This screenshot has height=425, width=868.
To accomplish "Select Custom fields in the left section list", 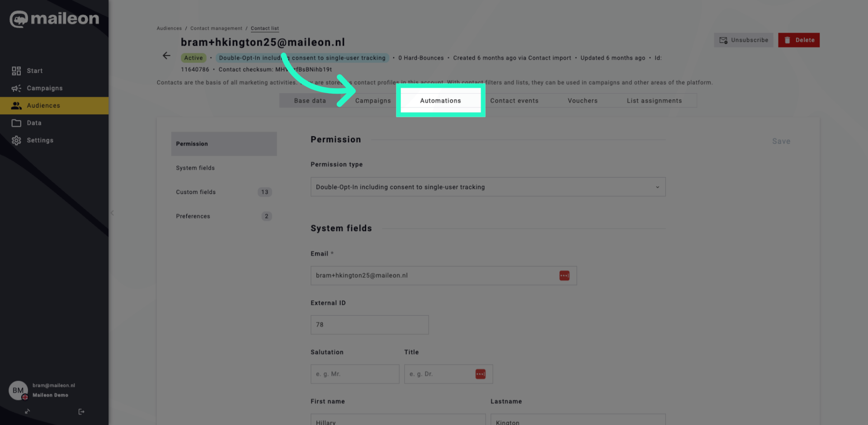I will (x=196, y=192).
